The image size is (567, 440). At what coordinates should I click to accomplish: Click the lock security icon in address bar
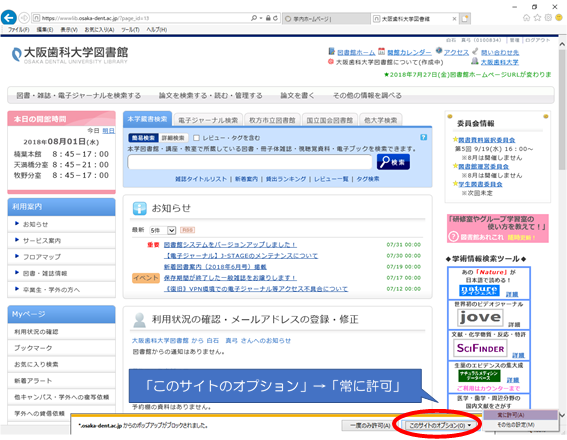click(268, 18)
